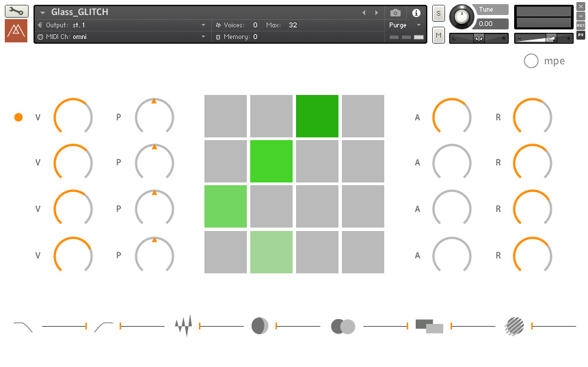Click the striped circle effect amount slider
Image resolution: width=588 pixels, height=367 pixels.
point(554,326)
